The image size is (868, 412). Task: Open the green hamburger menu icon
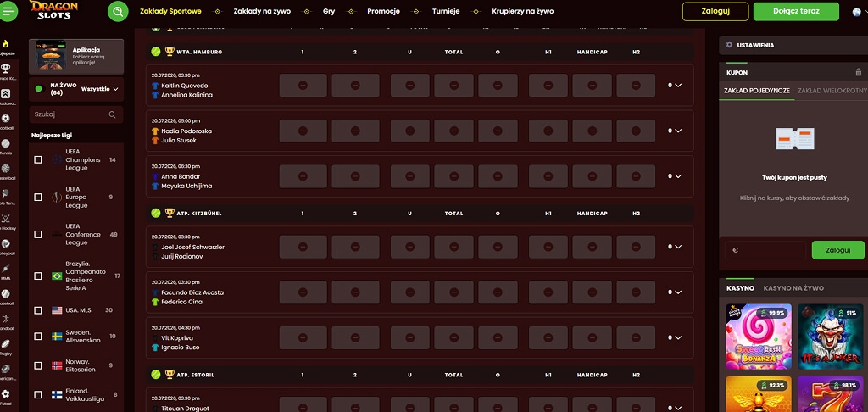click(x=8, y=11)
